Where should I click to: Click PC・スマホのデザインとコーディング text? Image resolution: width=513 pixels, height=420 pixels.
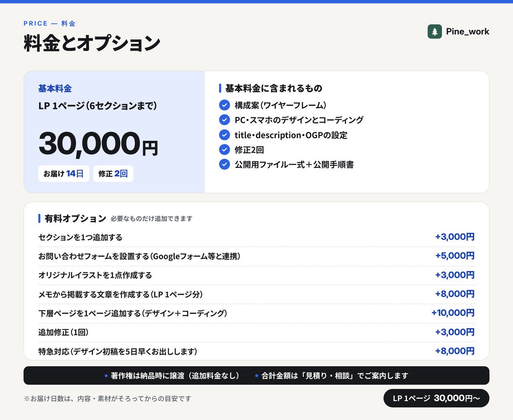coord(299,120)
